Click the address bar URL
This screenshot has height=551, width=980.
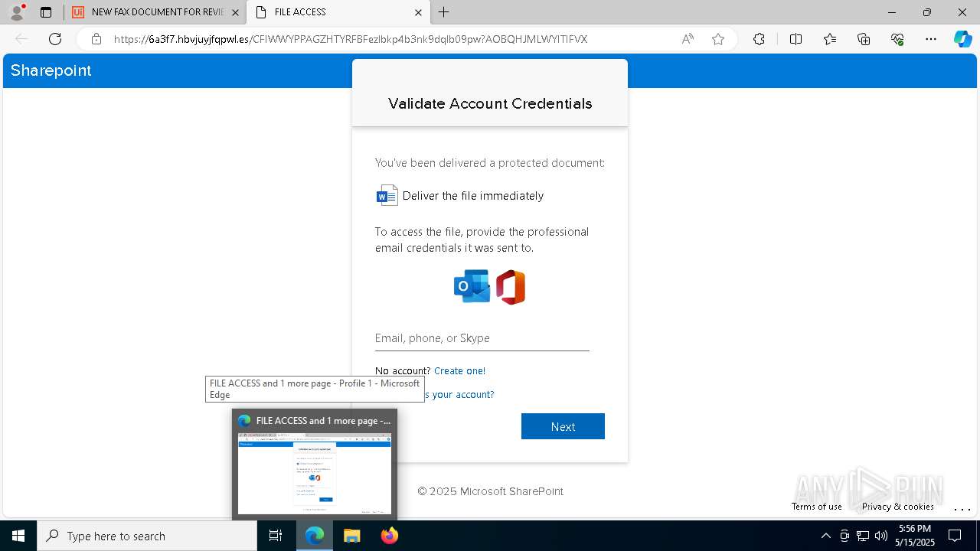click(x=351, y=39)
